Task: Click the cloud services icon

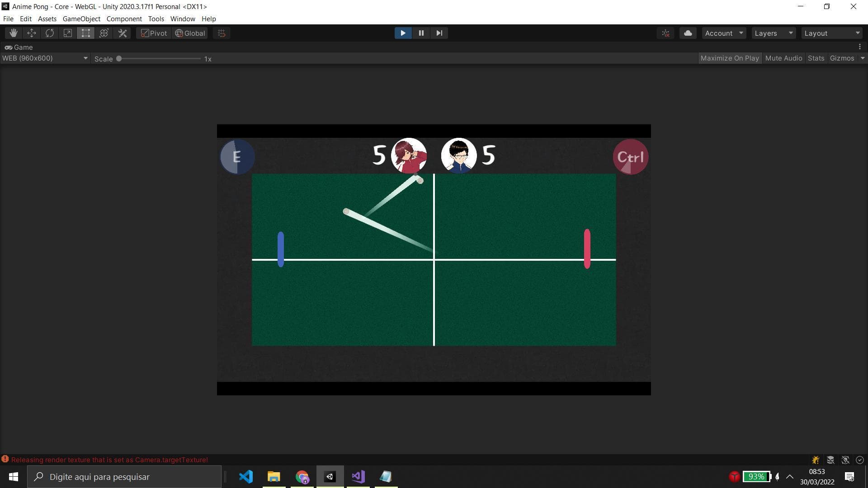Action: (688, 33)
